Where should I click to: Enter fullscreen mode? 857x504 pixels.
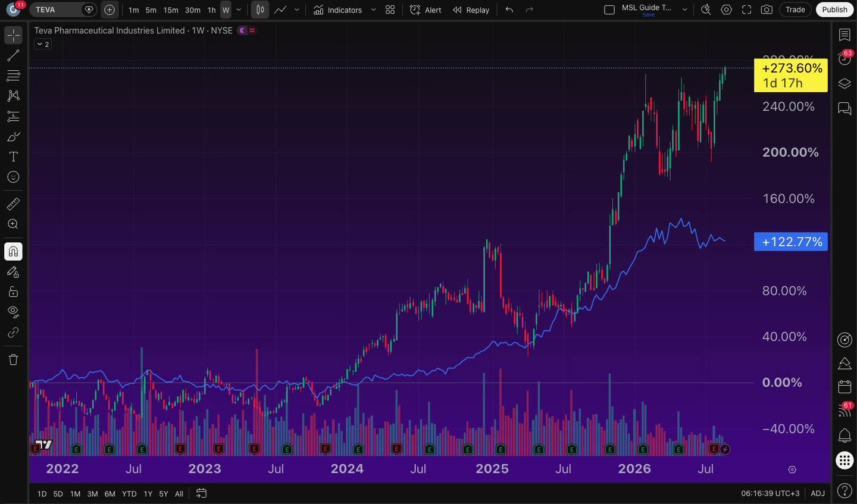(x=747, y=10)
